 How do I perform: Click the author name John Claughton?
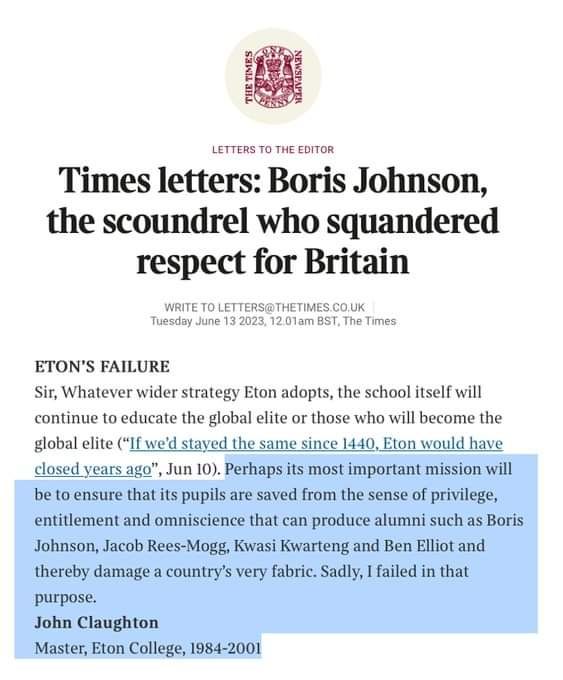(96, 623)
